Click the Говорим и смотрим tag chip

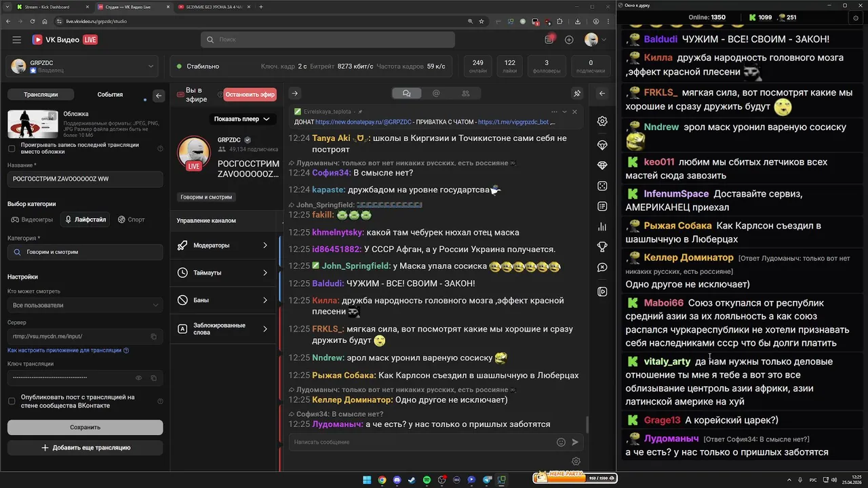[x=206, y=197]
